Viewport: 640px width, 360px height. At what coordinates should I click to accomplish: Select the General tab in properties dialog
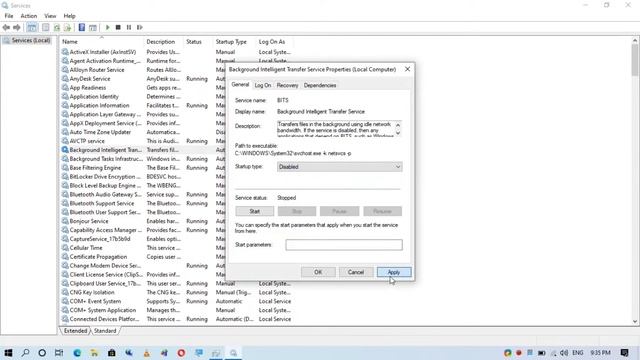pyautogui.click(x=240, y=84)
